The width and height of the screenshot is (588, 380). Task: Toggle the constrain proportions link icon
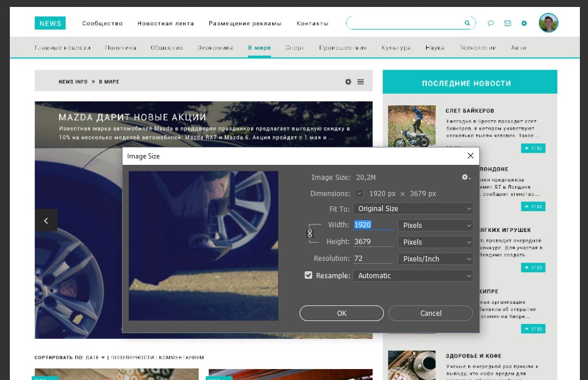click(310, 233)
